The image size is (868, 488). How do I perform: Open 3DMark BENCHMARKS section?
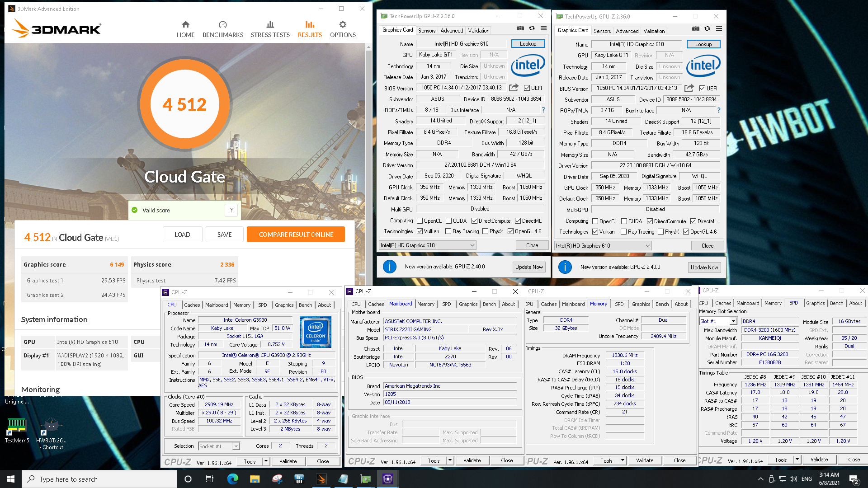(x=222, y=29)
